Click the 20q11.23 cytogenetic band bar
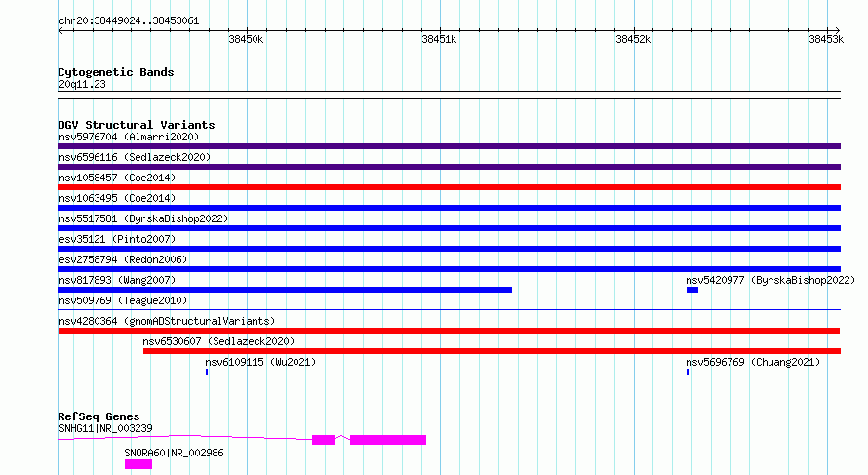Image resolution: width=868 pixels, height=475 pixels. 449,95
